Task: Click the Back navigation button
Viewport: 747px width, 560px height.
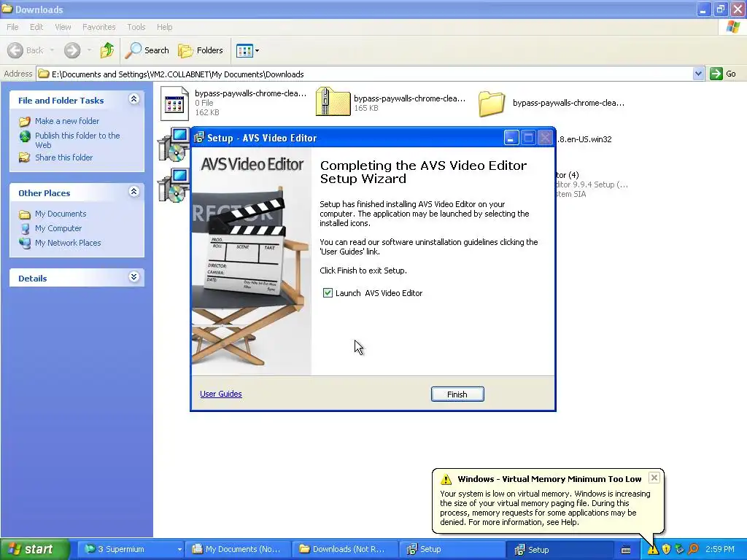Action: (x=26, y=50)
